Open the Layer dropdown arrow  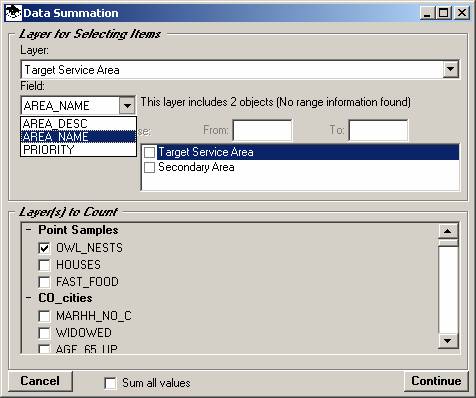450,69
